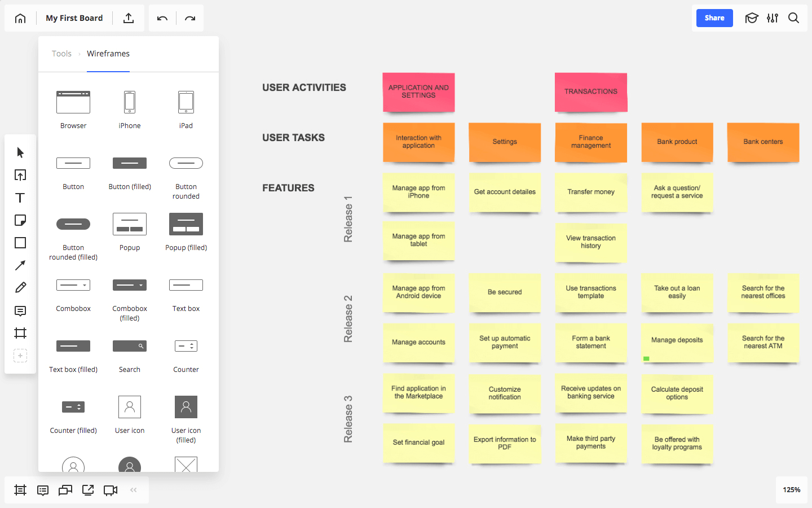Open the export board upload icon
This screenshot has height=508, width=812.
(x=129, y=18)
